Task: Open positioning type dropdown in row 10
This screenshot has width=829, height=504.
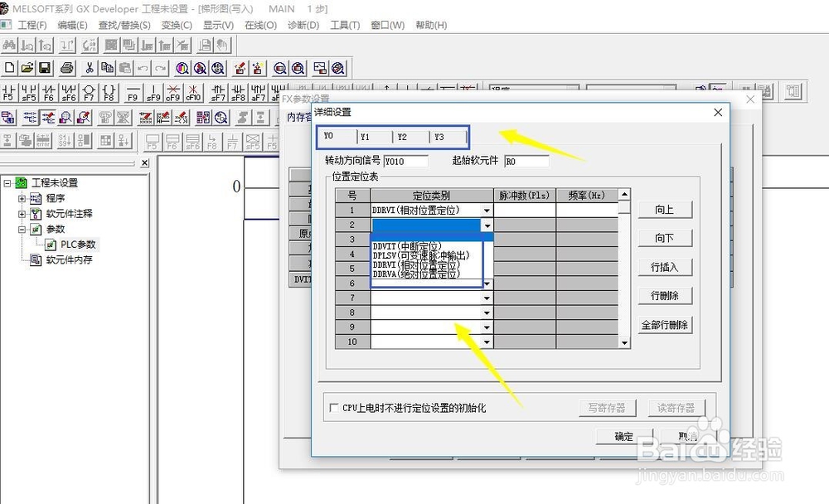Action: pyautogui.click(x=487, y=342)
